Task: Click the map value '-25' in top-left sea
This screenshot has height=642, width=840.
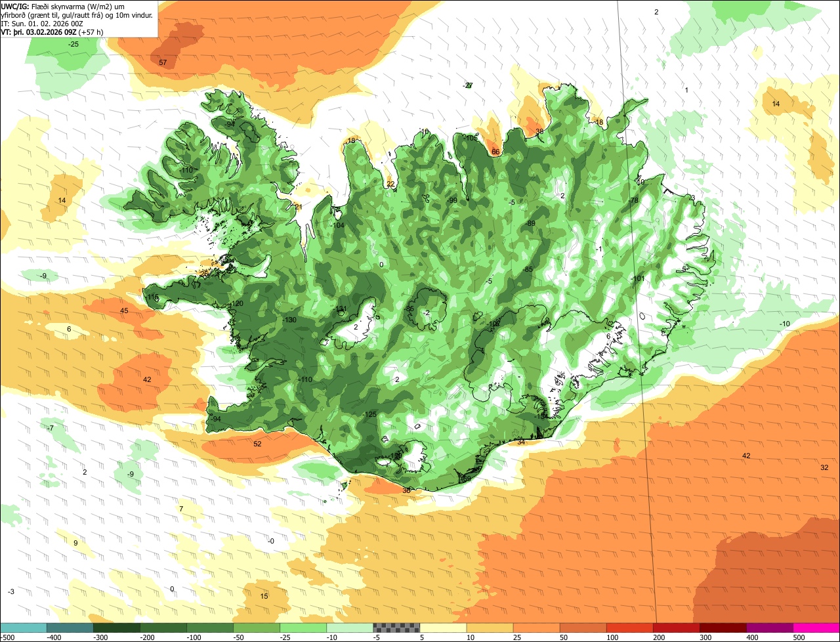Action: pyautogui.click(x=73, y=44)
